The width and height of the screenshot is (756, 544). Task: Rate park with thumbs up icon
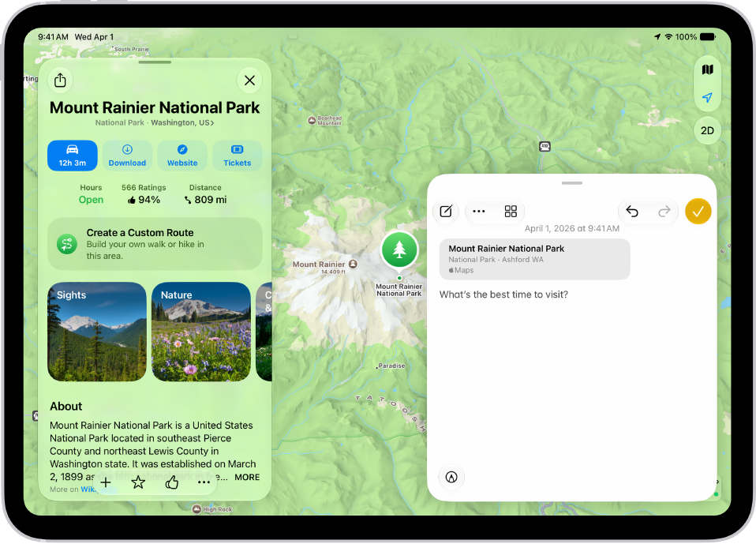[x=172, y=482]
